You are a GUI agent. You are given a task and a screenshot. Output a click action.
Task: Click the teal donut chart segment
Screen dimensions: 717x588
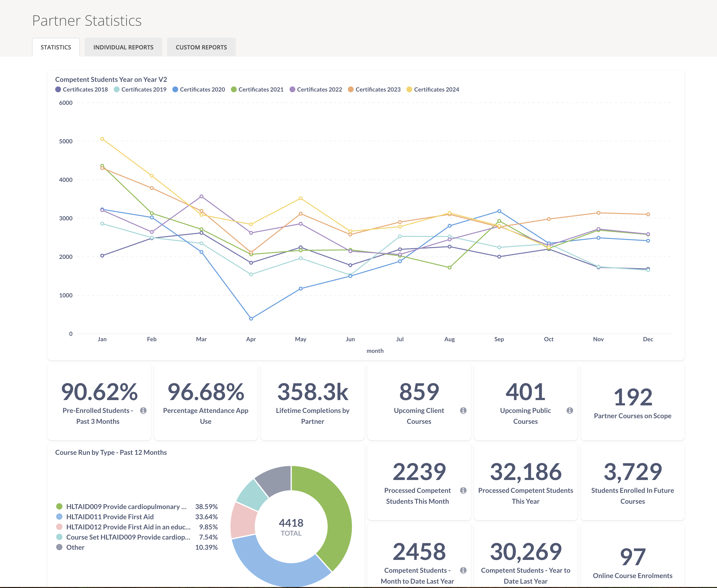252,495
